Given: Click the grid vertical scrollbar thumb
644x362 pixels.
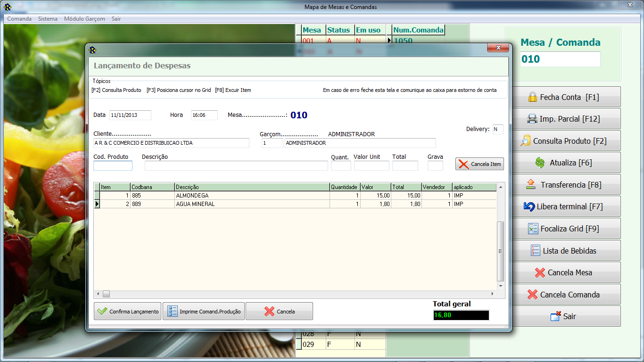Looking at the screenshot, I should [x=501, y=251].
